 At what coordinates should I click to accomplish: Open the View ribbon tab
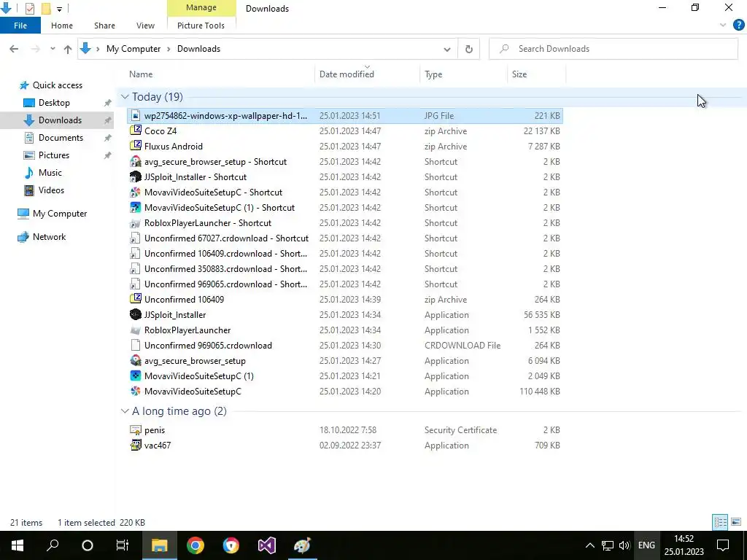point(145,26)
